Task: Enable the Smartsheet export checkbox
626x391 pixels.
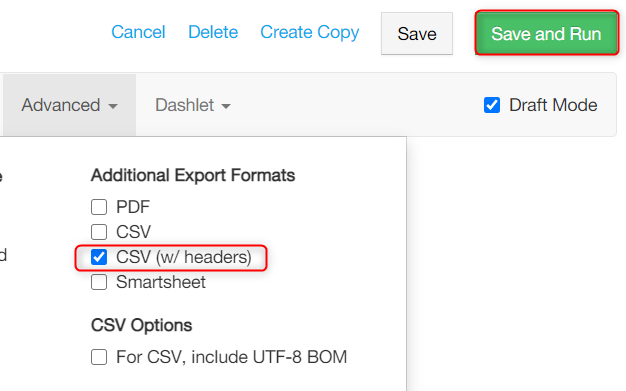Action: [x=99, y=282]
